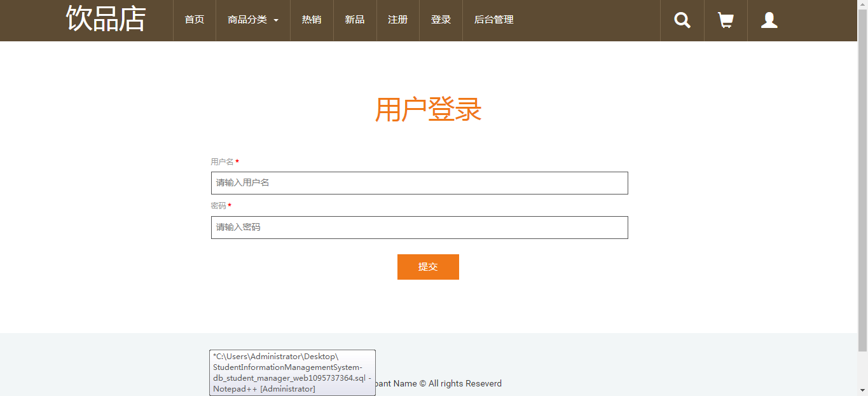The width and height of the screenshot is (868, 396).
Task: Click the vertical page scrollbar thumb
Action: (x=862, y=181)
